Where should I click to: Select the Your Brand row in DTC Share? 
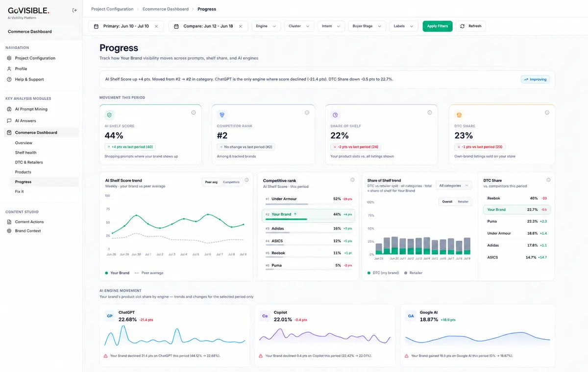[x=516, y=209]
